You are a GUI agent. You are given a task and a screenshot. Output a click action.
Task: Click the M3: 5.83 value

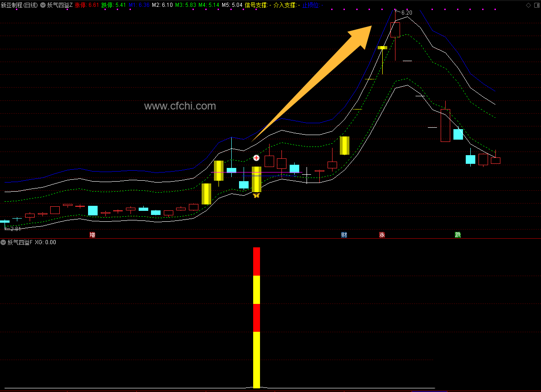coord(186,5)
